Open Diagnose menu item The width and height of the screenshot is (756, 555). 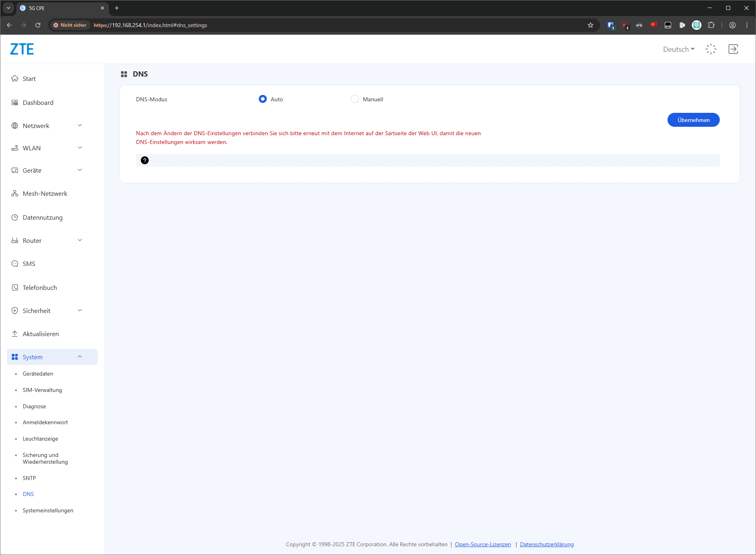(34, 406)
